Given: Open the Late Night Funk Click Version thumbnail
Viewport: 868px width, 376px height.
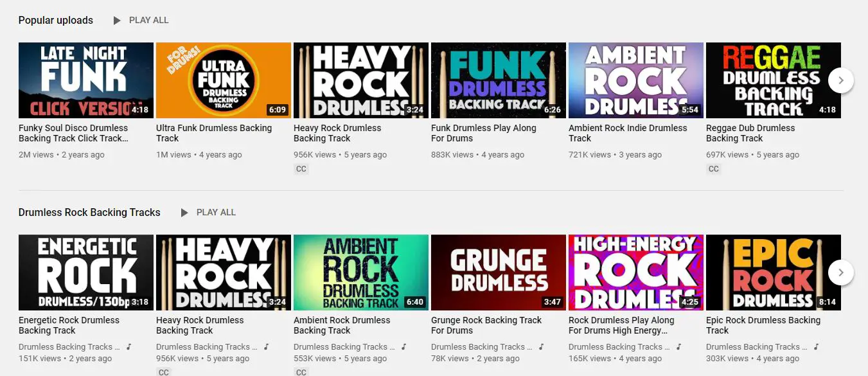Looking at the screenshot, I should 86,80.
